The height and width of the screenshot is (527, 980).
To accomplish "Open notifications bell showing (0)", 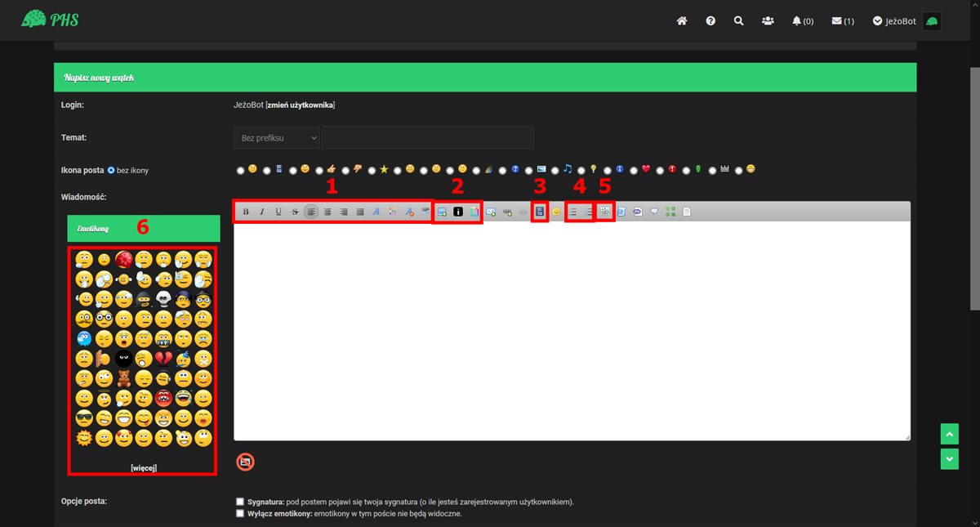I will pyautogui.click(x=802, y=21).
